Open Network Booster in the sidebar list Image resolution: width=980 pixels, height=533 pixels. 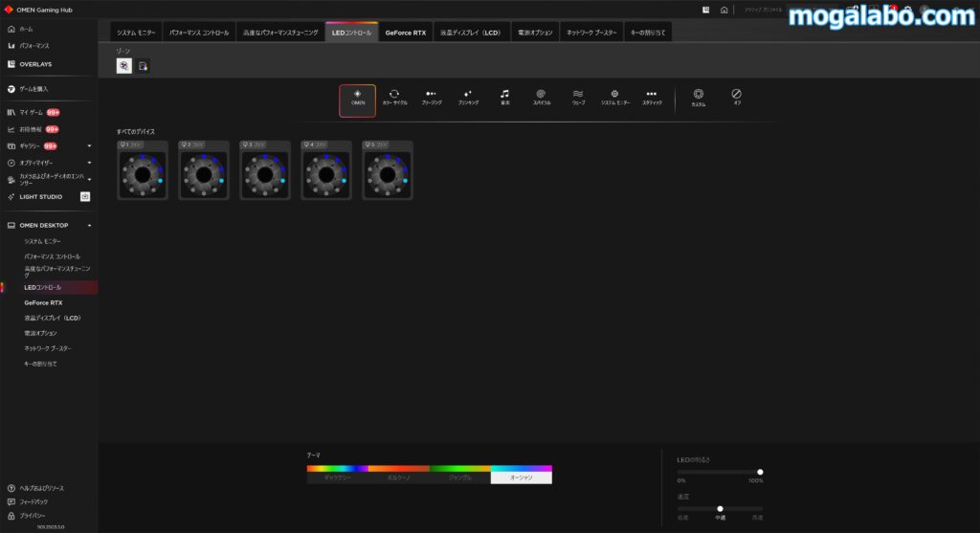coord(48,348)
